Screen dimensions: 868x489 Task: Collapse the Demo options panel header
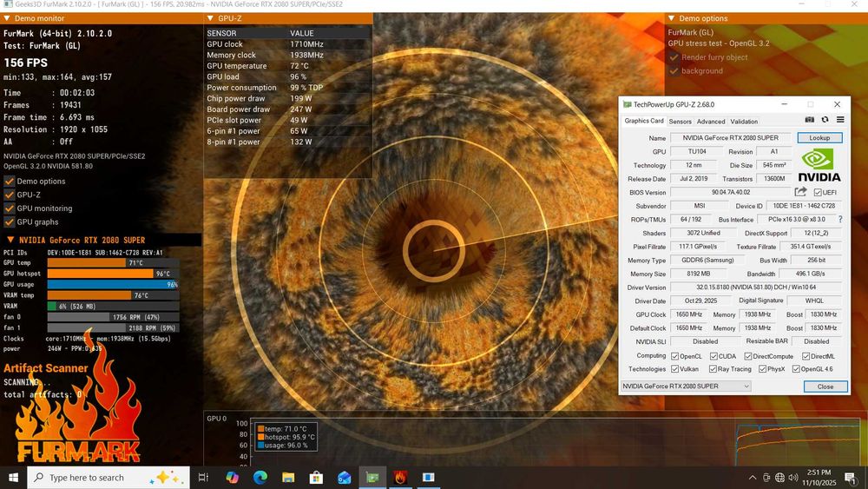(672, 18)
